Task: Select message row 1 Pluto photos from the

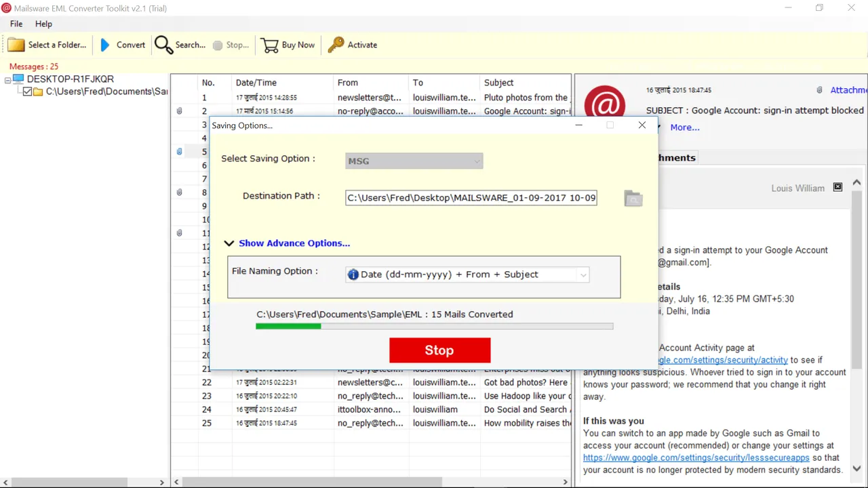Action: point(372,98)
